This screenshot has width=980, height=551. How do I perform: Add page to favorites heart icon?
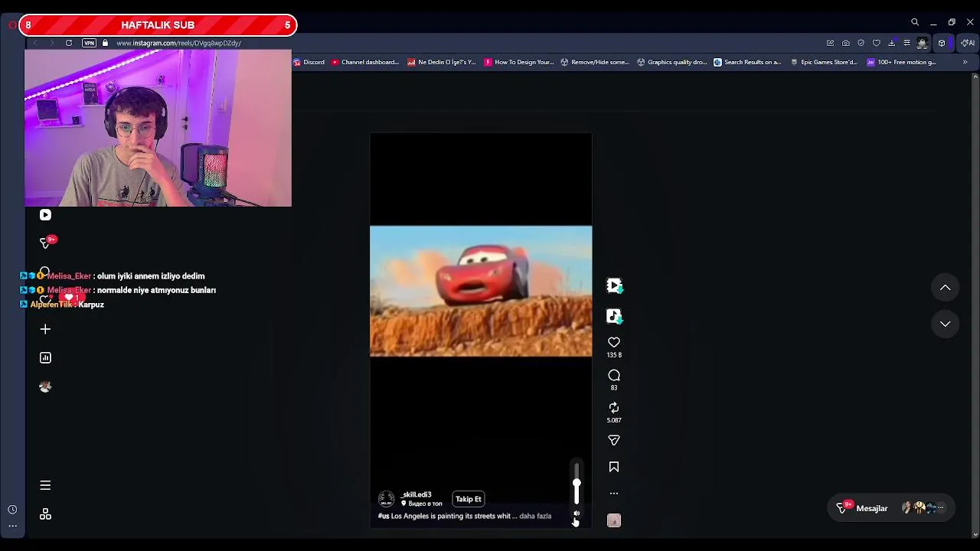pyautogui.click(x=876, y=43)
